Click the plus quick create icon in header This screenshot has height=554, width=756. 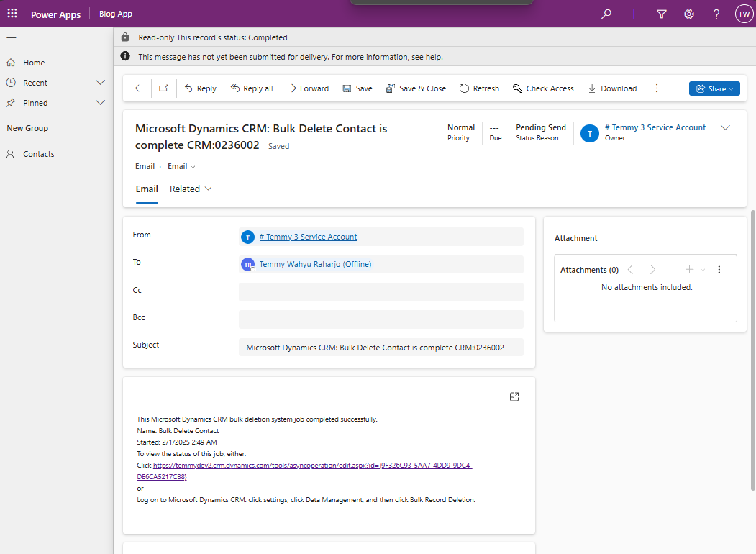tap(634, 14)
